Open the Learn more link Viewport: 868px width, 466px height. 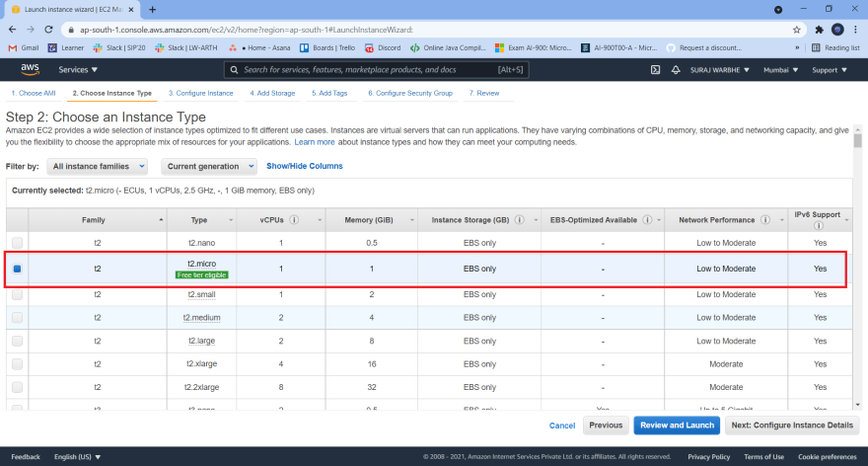(315, 142)
